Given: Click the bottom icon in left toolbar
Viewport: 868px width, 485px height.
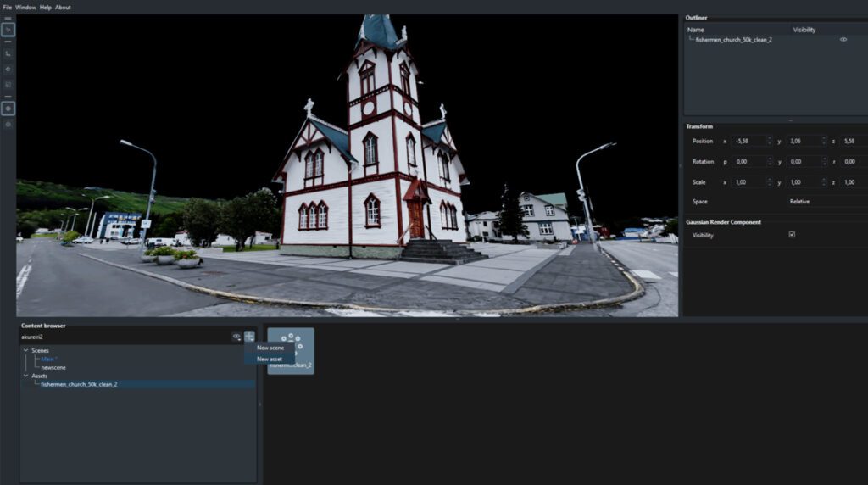Looking at the screenshot, I should click(8, 125).
